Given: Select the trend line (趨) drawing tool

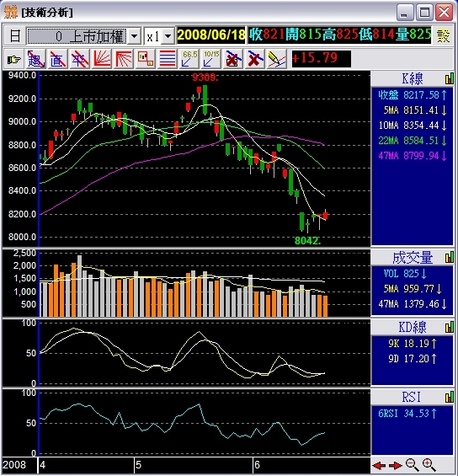Looking at the screenshot, I should pyautogui.click(x=36, y=59).
